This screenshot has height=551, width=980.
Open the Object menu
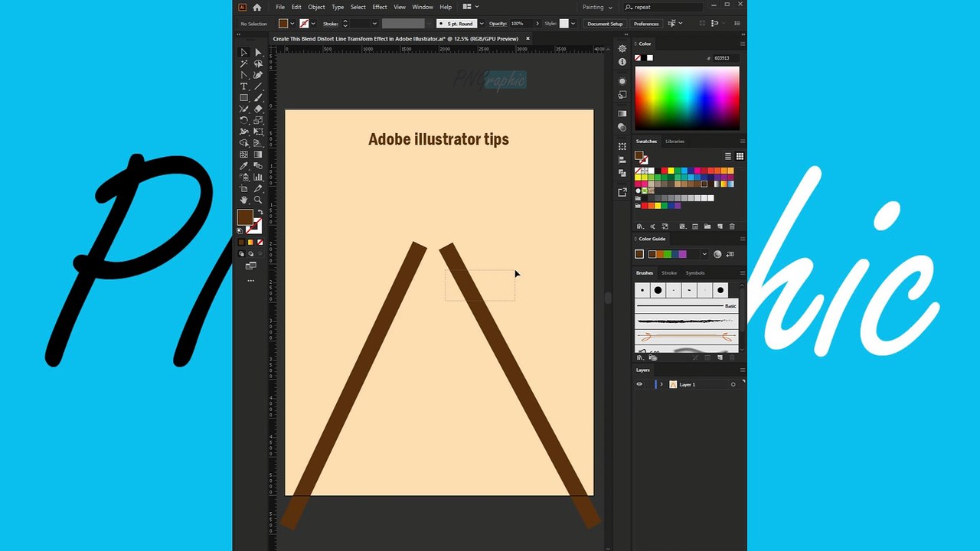click(316, 7)
